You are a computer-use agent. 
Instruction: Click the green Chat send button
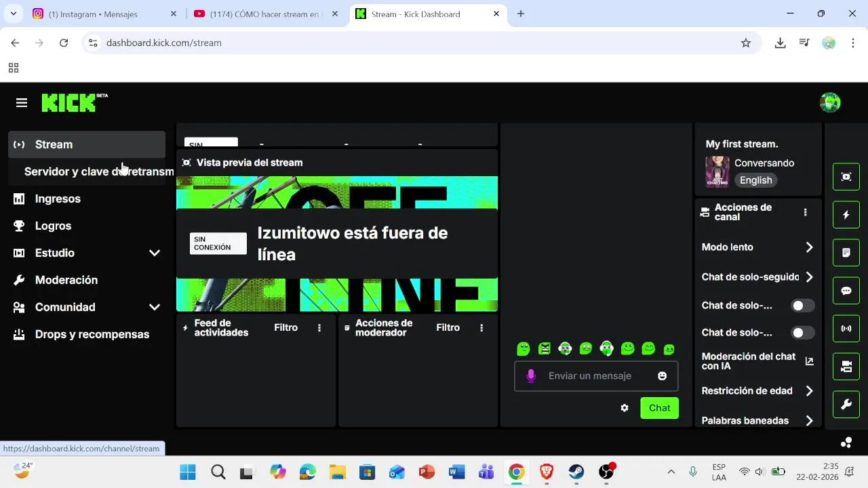coord(659,408)
